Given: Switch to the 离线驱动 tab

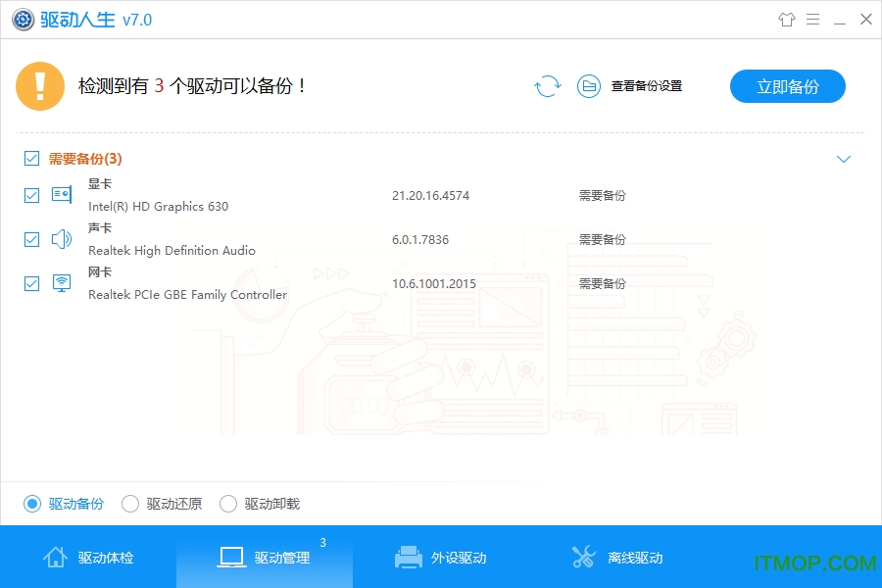Looking at the screenshot, I should click(617, 557).
